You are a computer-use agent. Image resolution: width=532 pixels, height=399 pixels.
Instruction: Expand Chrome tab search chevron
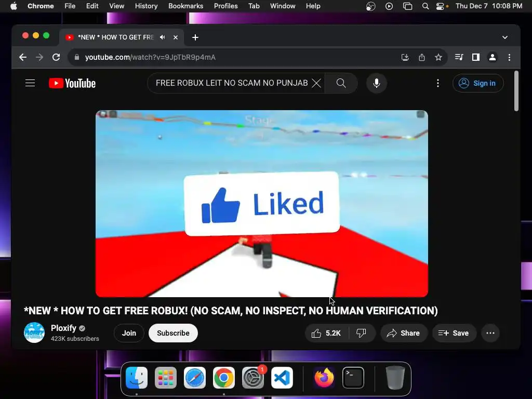tap(505, 37)
